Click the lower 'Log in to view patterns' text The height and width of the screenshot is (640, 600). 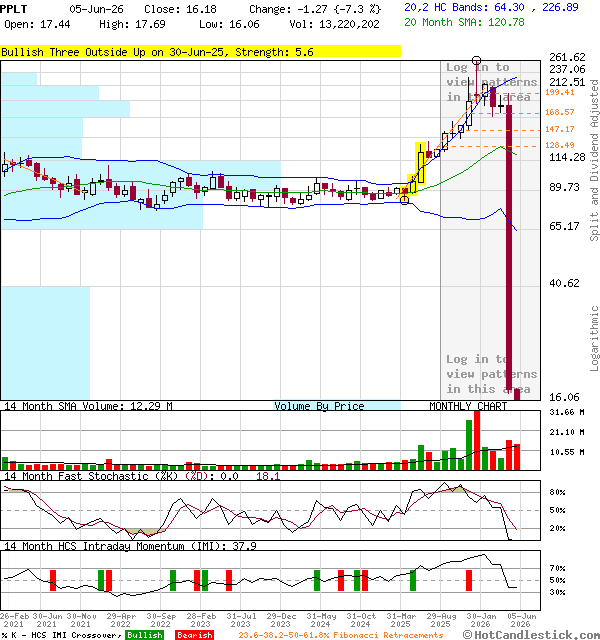(491, 374)
